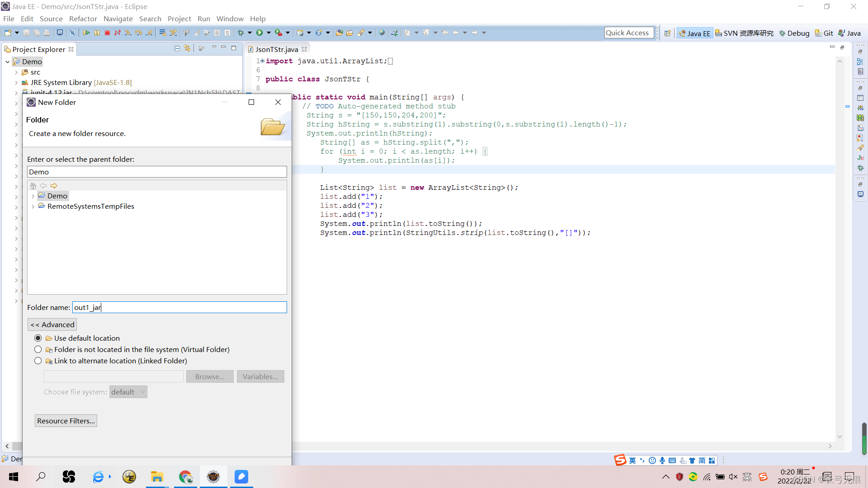This screenshot has width=868, height=488.
Task: Expand the Demo tree item
Action: [x=33, y=196]
